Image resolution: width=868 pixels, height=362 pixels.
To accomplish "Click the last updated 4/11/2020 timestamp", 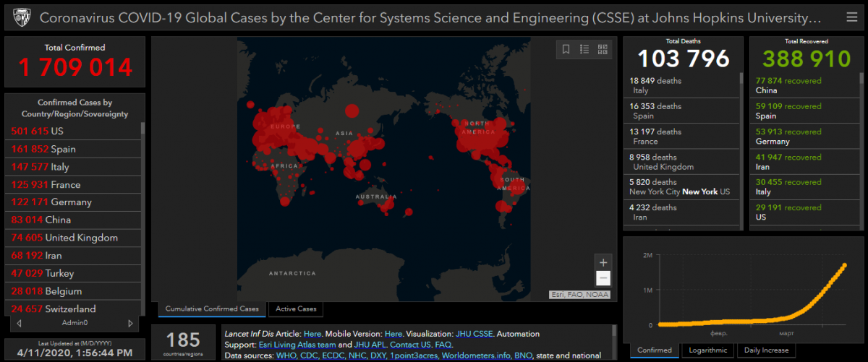I will [75, 353].
